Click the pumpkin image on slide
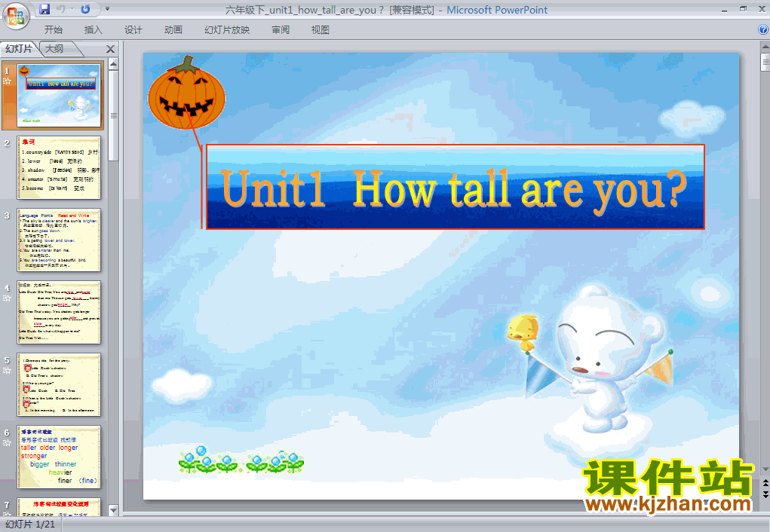The width and height of the screenshot is (770, 532). tap(186, 93)
